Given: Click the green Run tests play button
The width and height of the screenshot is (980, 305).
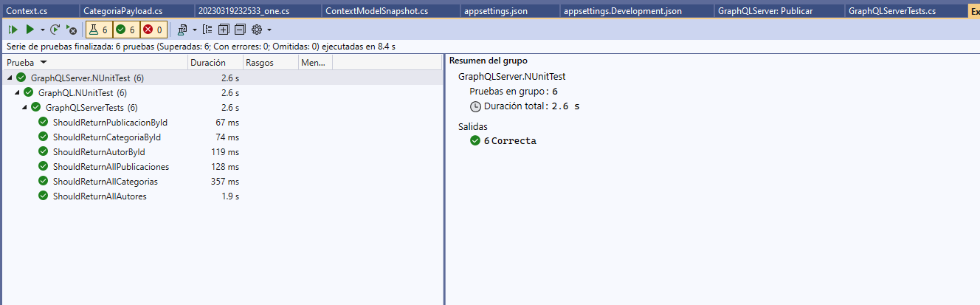Looking at the screenshot, I should [x=30, y=30].
